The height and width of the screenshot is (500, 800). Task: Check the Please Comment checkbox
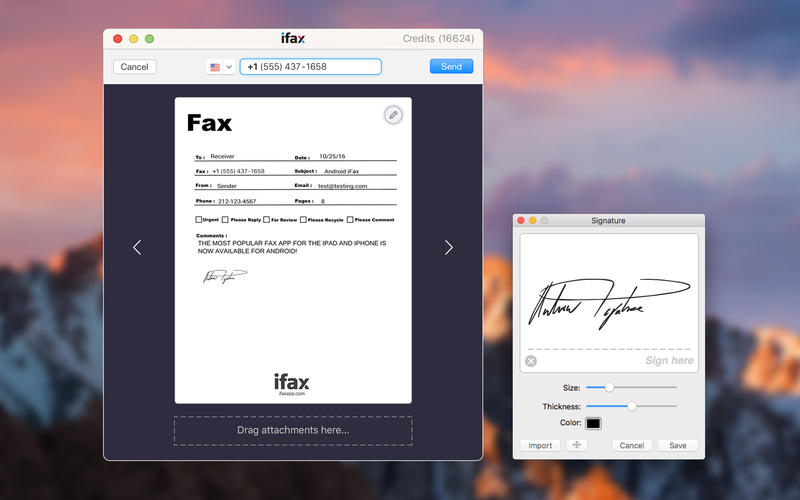[x=350, y=219]
